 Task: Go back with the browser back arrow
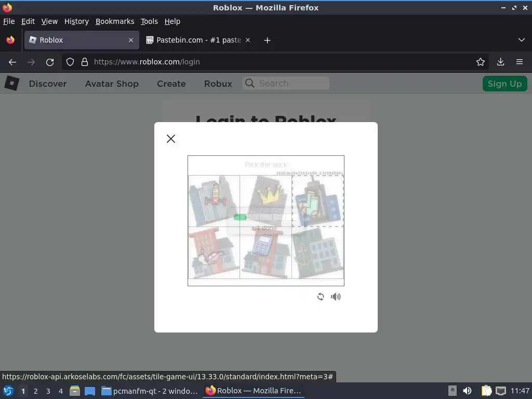pyautogui.click(x=12, y=62)
